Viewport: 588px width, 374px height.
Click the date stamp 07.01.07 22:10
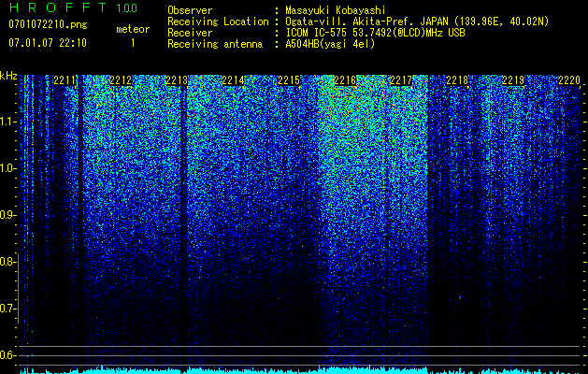pyautogui.click(x=48, y=43)
